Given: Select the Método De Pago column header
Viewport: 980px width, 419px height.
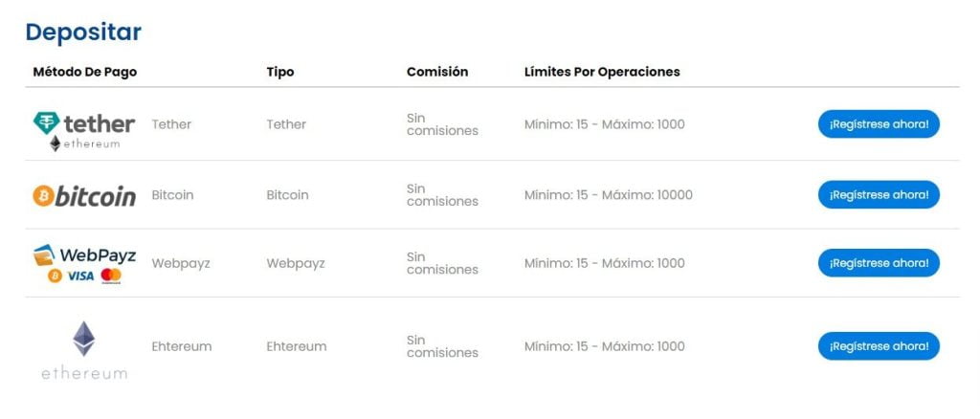Looking at the screenshot, I should point(85,72).
